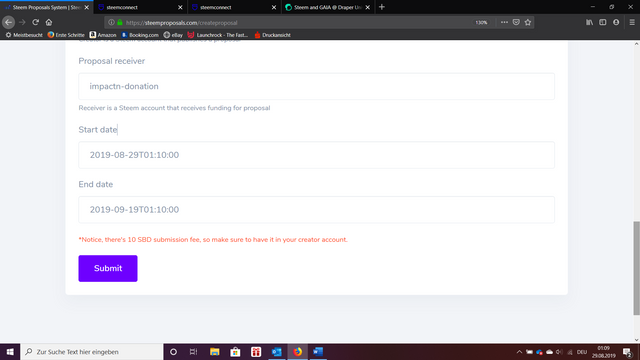Focus the End date input field
Viewport: 640px width, 360px height.
[316, 210]
